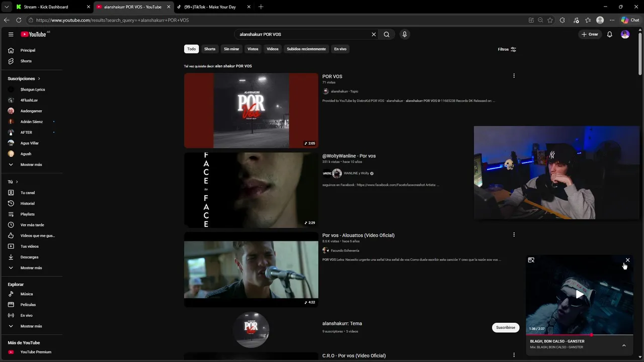Subscribe to alanshakurr: Tema channel
The width and height of the screenshot is (644, 362).
[506, 327]
